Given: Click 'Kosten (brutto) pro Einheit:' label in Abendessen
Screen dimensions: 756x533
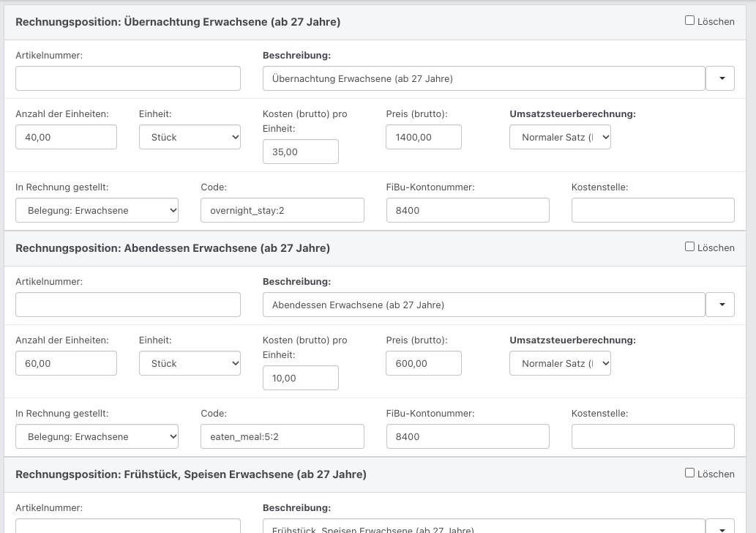Looking at the screenshot, I should [x=304, y=347].
